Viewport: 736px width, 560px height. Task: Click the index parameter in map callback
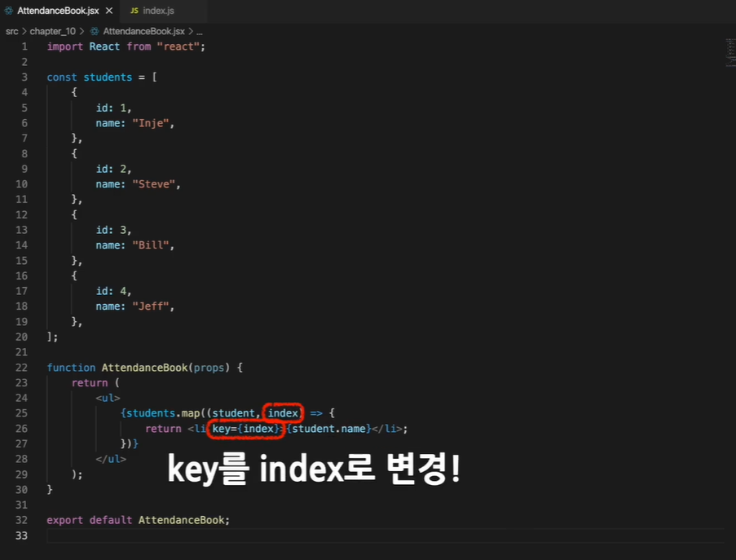(283, 413)
